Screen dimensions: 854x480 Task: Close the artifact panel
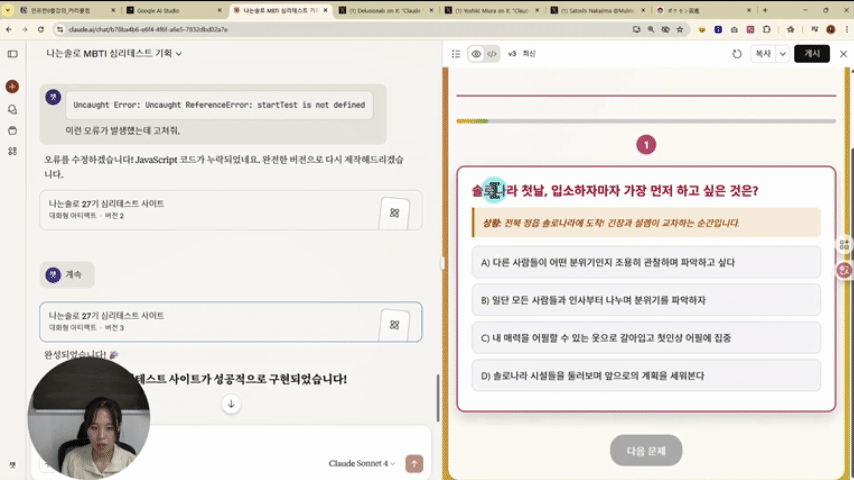point(843,54)
